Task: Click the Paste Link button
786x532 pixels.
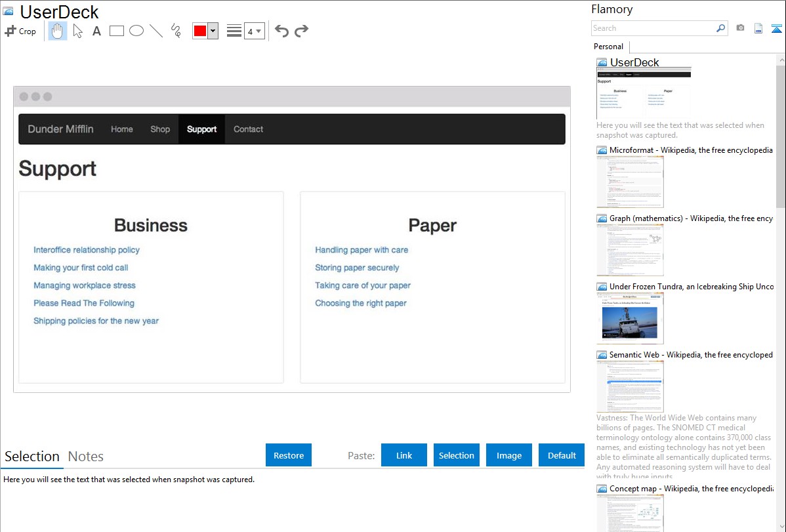Action: pyautogui.click(x=404, y=455)
